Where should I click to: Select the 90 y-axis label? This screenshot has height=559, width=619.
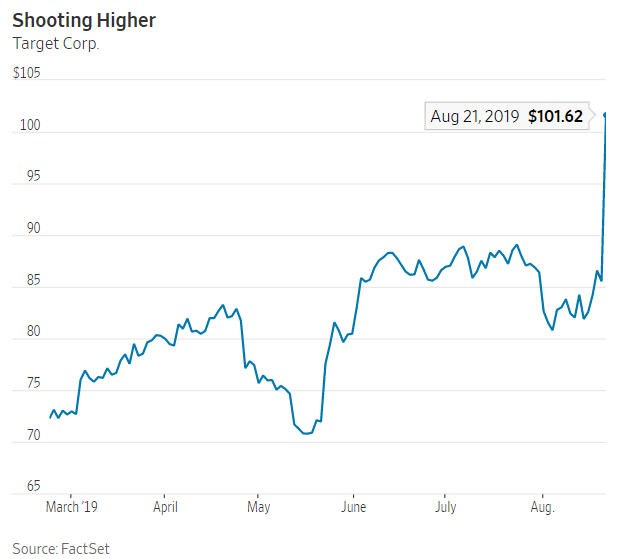tap(34, 228)
